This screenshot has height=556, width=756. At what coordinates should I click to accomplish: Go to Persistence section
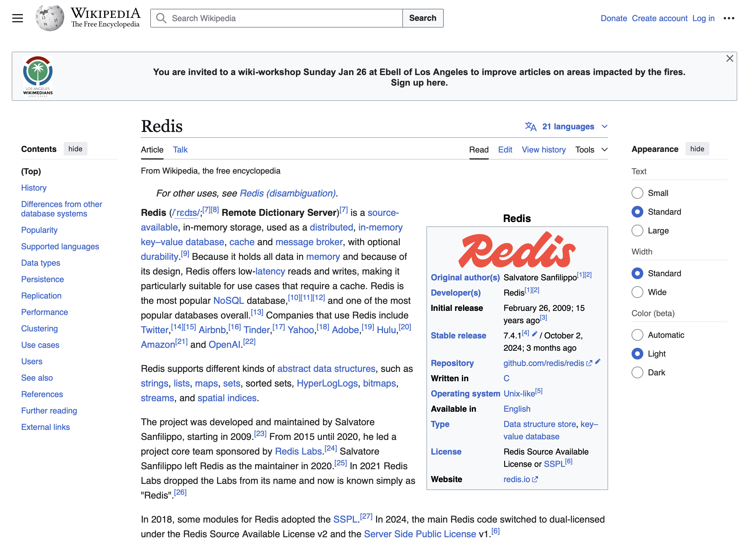pyautogui.click(x=43, y=279)
